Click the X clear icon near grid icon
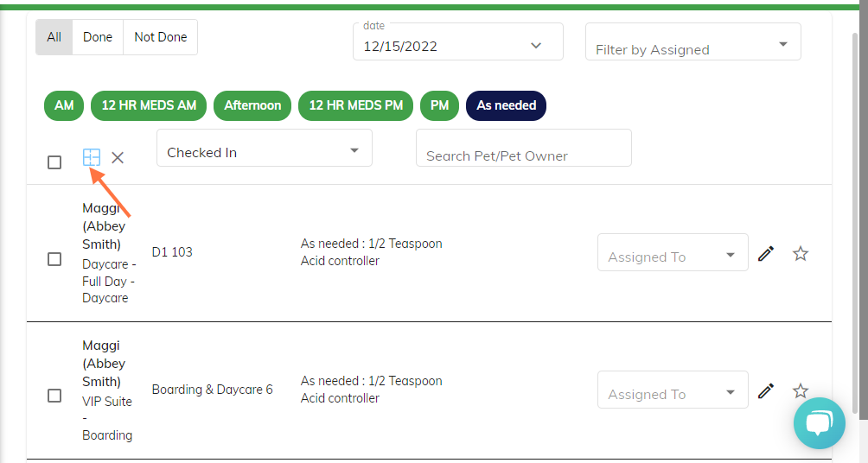Viewport: 868px width, 463px height. [x=118, y=158]
